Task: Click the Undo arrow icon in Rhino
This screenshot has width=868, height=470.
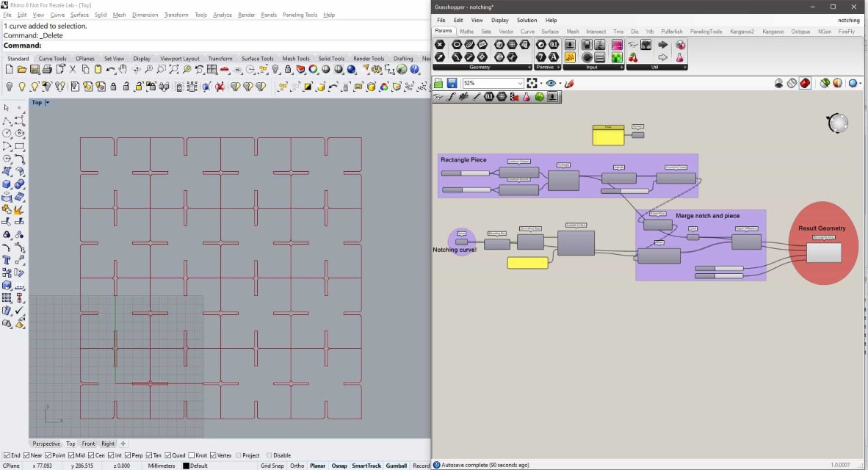Action: pyautogui.click(x=111, y=69)
